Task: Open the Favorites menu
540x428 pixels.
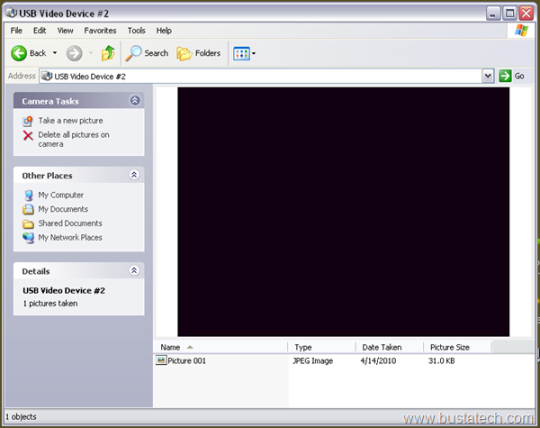Action: coord(100,31)
